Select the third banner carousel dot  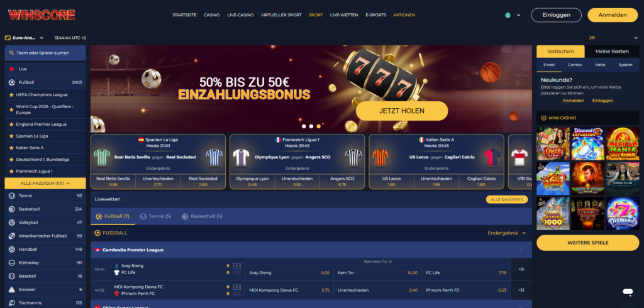[x=319, y=126]
